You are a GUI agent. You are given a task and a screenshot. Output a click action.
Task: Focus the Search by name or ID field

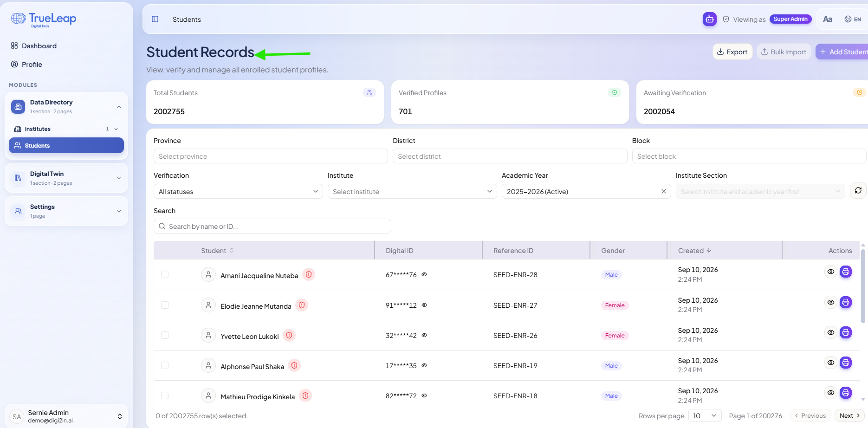pyautogui.click(x=272, y=226)
